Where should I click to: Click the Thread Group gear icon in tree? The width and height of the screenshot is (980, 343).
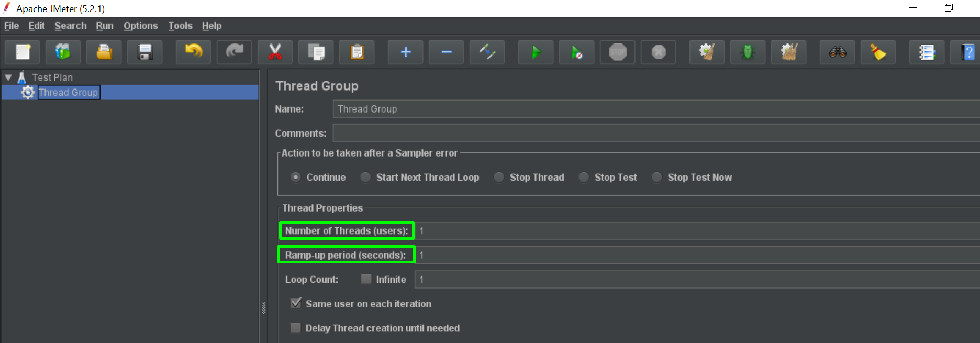28,93
